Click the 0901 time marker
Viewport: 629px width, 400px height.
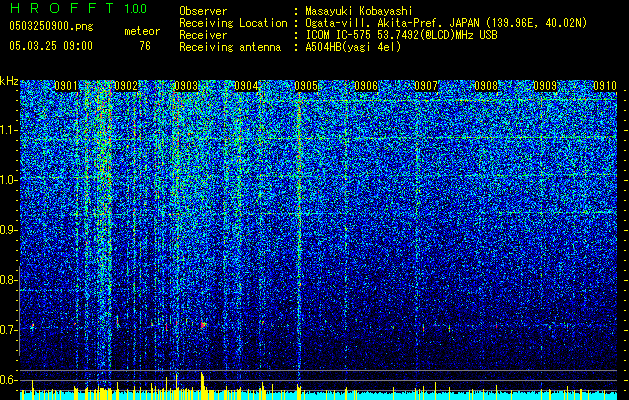click(66, 86)
